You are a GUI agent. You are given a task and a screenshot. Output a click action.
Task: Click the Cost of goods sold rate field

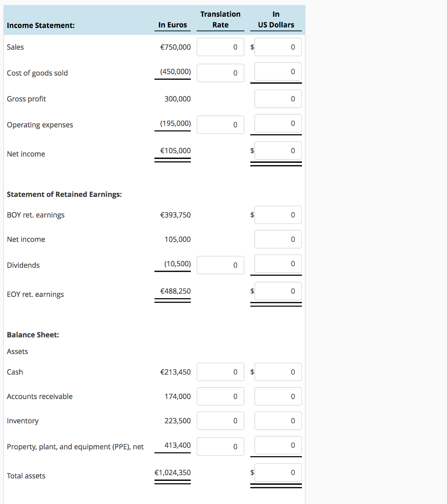point(220,72)
